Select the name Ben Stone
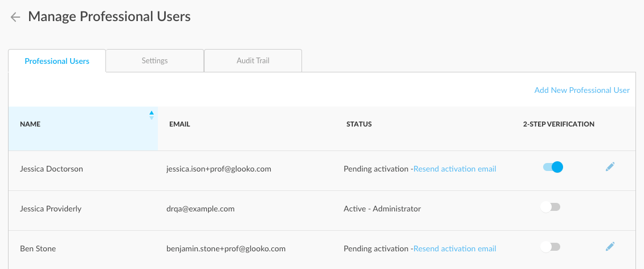The height and width of the screenshot is (269, 644). pos(38,248)
